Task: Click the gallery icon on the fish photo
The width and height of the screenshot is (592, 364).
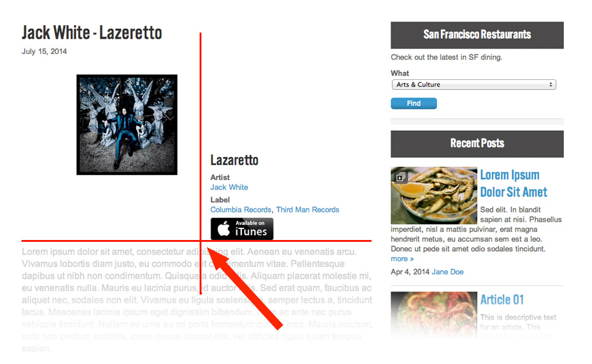Action: [400, 177]
